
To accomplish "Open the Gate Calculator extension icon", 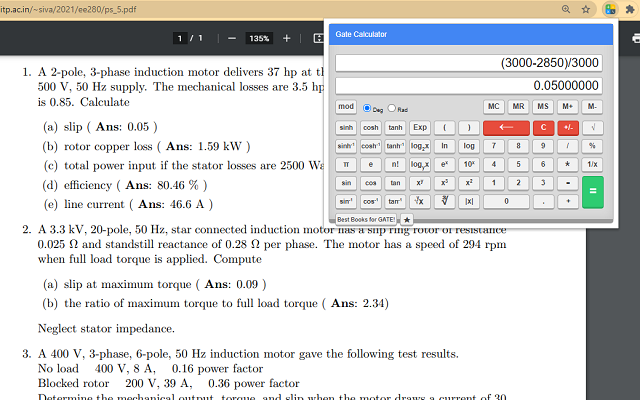I will point(610,9).
